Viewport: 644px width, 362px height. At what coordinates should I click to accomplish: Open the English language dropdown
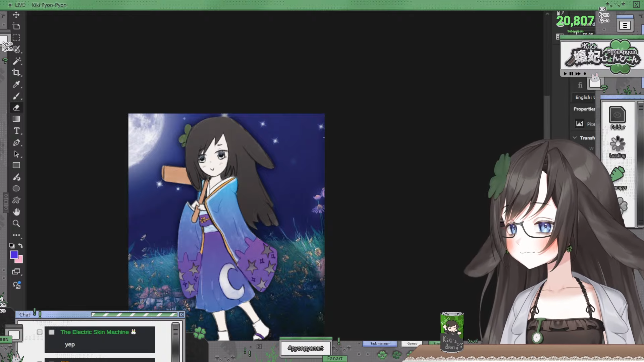point(584,97)
